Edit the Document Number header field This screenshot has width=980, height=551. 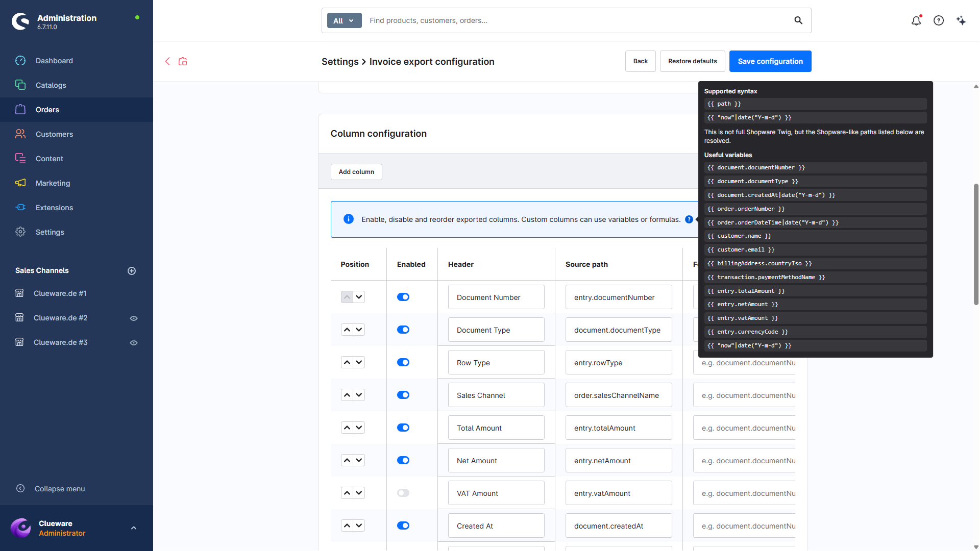[496, 297]
